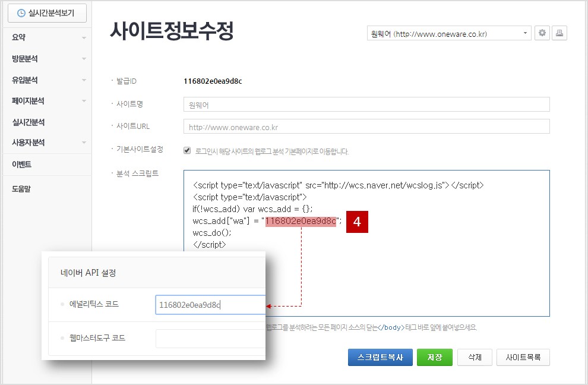This screenshot has height=385, width=588.
Task: Click the 웹마스터도구 코드 label
Action: point(97,337)
